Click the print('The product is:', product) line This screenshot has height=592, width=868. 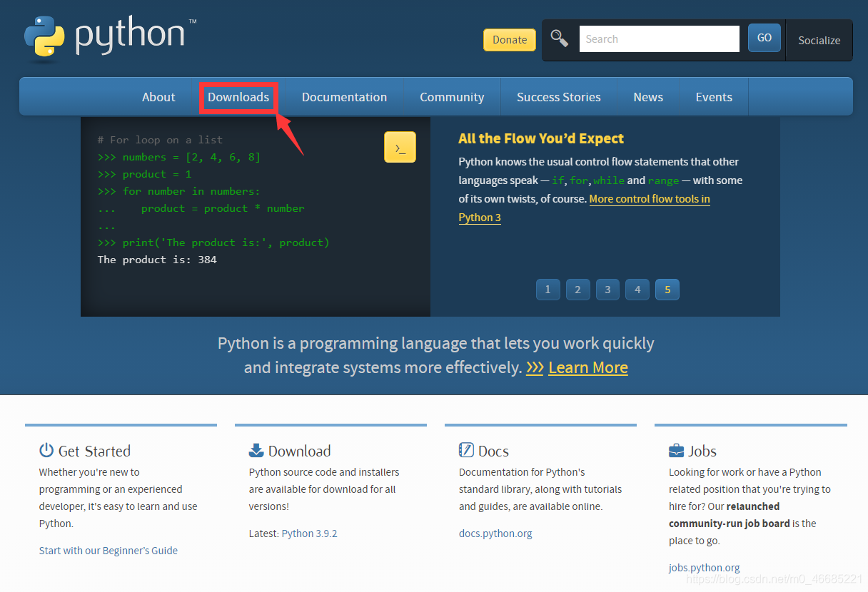(x=213, y=243)
